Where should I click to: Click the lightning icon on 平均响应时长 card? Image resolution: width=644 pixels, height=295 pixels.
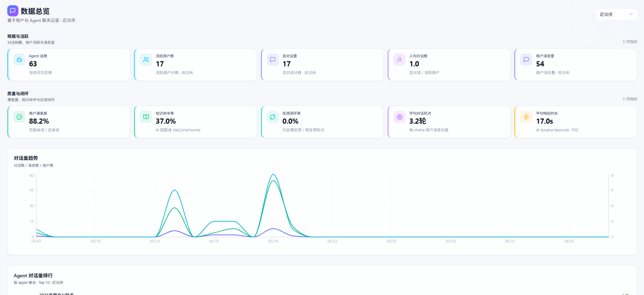(526, 117)
